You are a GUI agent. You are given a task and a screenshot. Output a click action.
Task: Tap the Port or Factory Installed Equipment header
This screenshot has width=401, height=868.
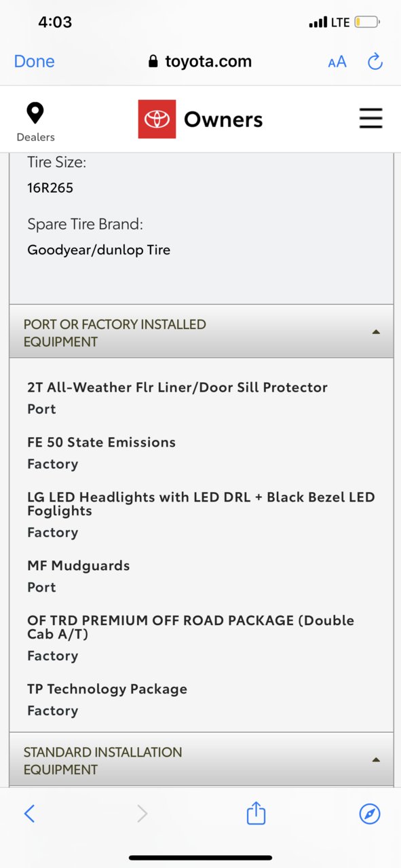(201, 332)
